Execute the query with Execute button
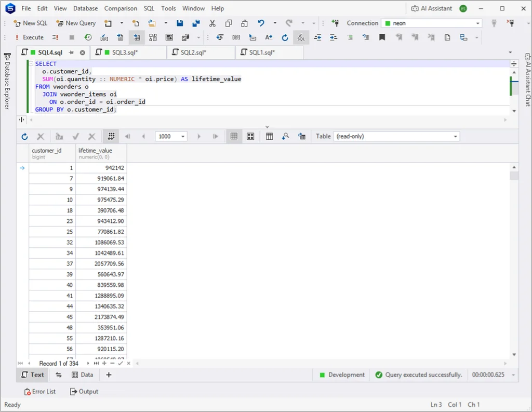The width and height of the screenshot is (532, 412). 30,37
